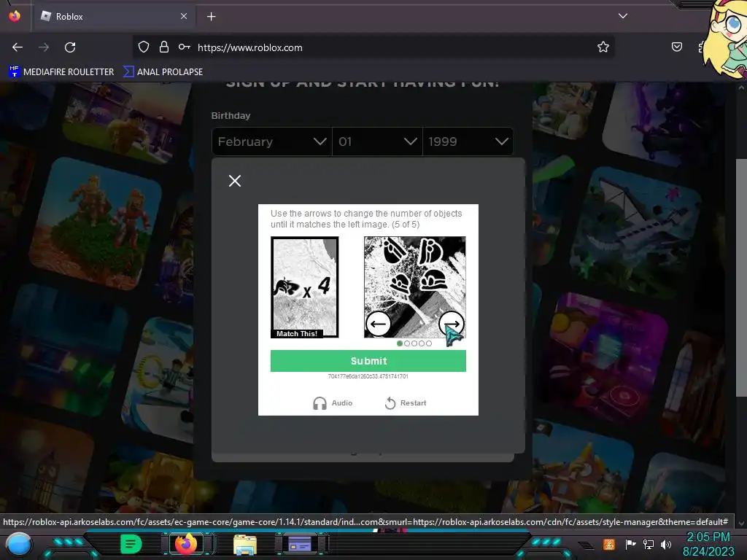Open the network icon in system tray
747x560 pixels.
click(649, 544)
